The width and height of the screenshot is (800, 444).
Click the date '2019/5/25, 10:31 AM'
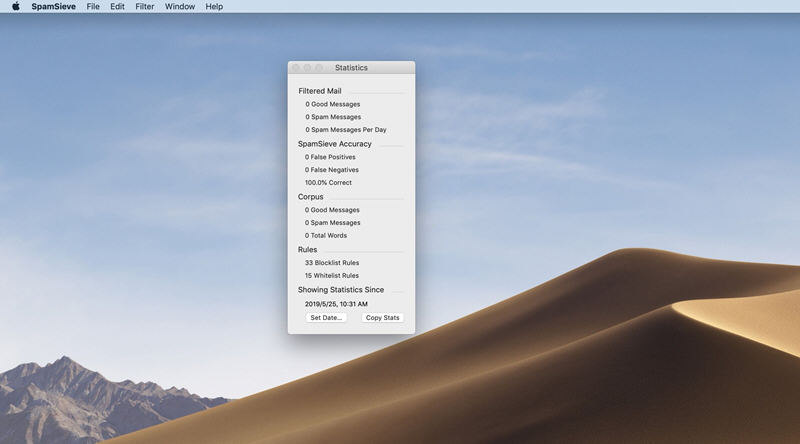pos(336,304)
